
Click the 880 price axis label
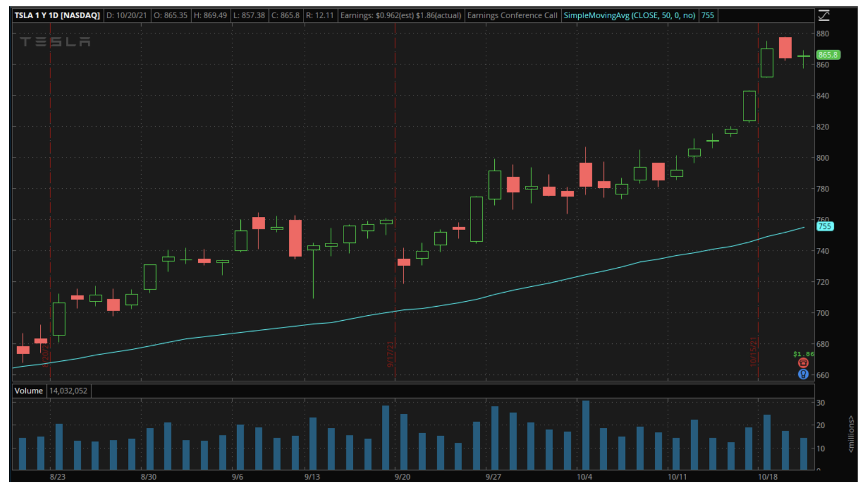[823, 34]
